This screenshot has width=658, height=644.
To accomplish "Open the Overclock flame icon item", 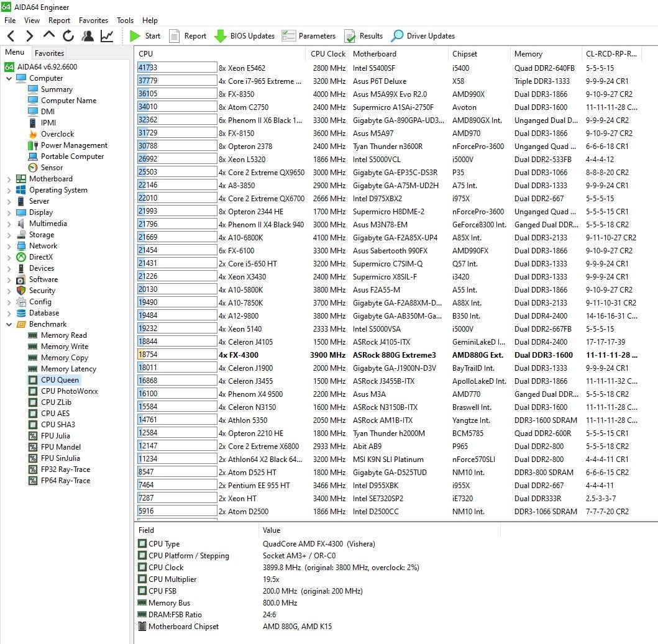I will [33, 134].
